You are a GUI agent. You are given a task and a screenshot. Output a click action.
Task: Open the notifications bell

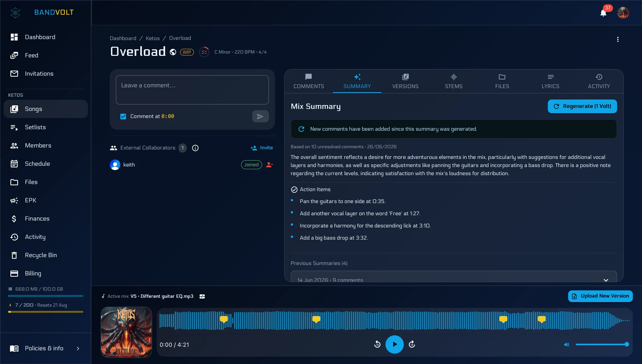tap(603, 13)
